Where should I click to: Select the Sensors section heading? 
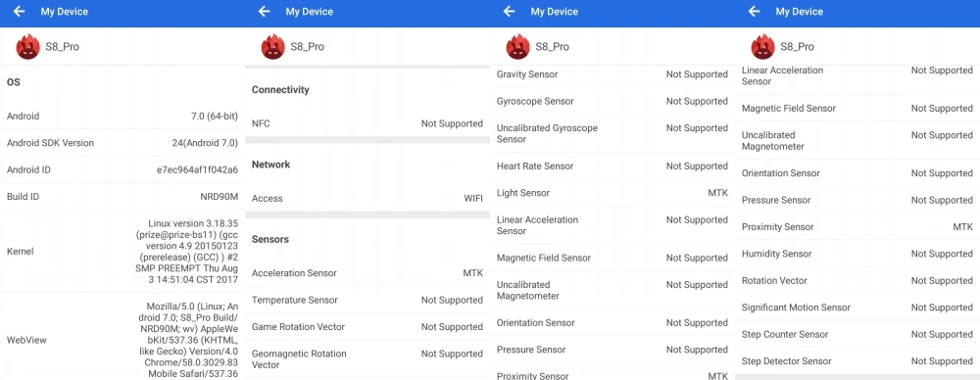tap(270, 239)
